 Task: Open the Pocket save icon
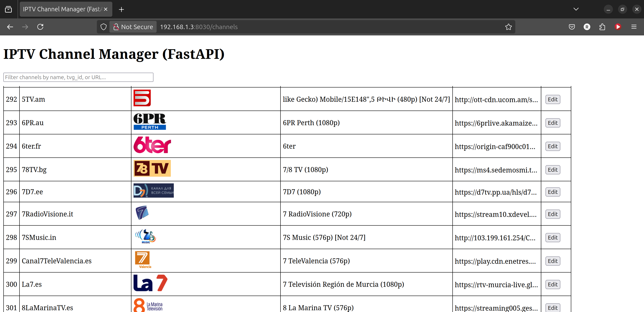tap(572, 27)
